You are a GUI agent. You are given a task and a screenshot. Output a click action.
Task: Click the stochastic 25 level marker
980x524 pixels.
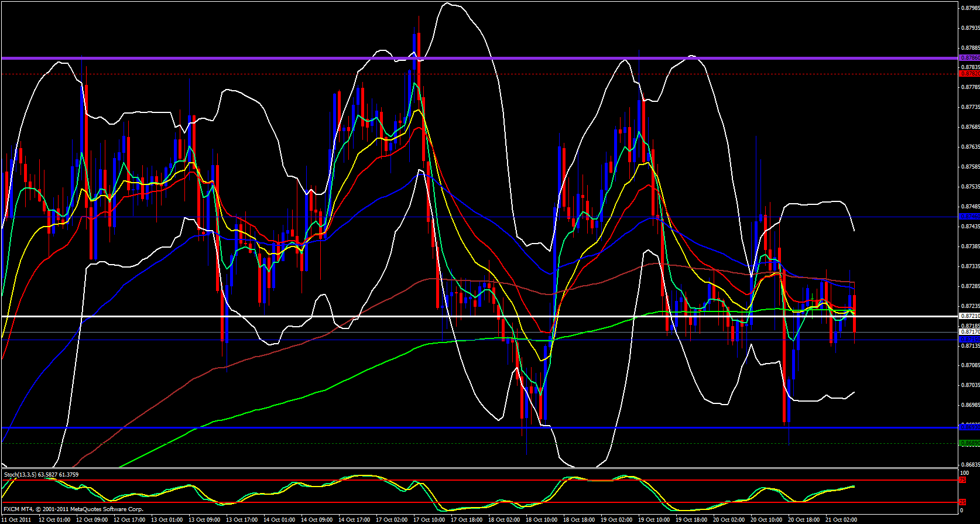962,502
